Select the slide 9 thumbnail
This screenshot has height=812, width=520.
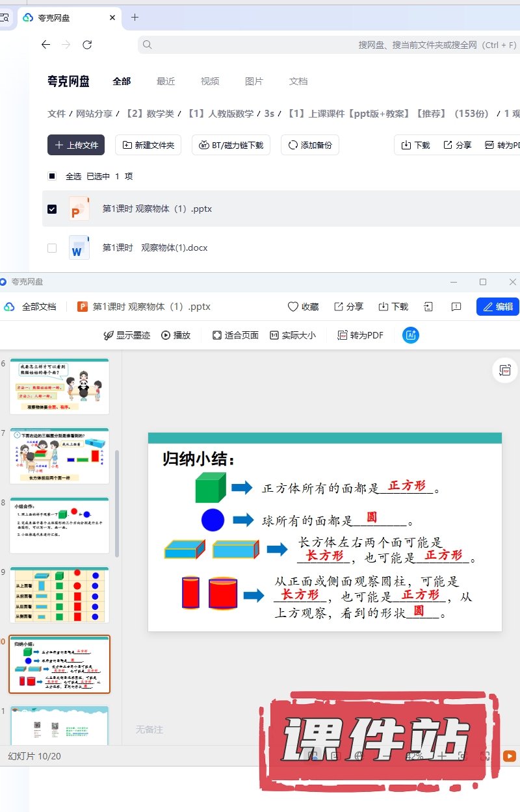[59, 594]
